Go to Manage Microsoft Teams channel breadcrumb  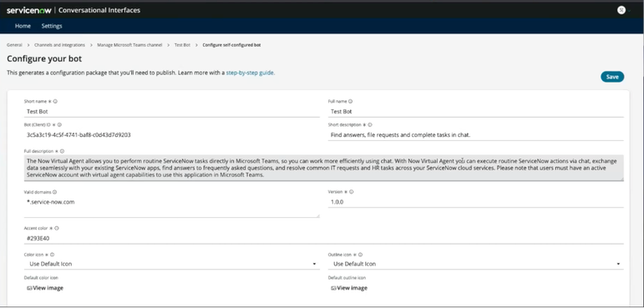click(x=129, y=45)
